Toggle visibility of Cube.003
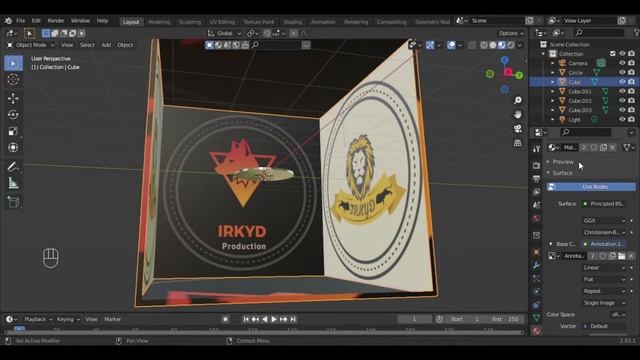Screen dimensions: 640x360 [x=622, y=110]
